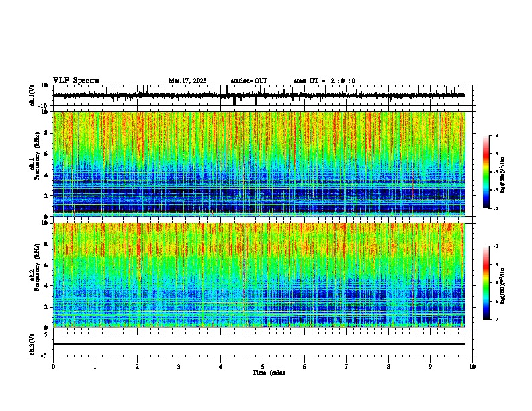Image resolution: width=532 pixels, height=411 pixels.
Task: Click the ch.2 spectrogram color scale bar
Action: (x=486, y=283)
